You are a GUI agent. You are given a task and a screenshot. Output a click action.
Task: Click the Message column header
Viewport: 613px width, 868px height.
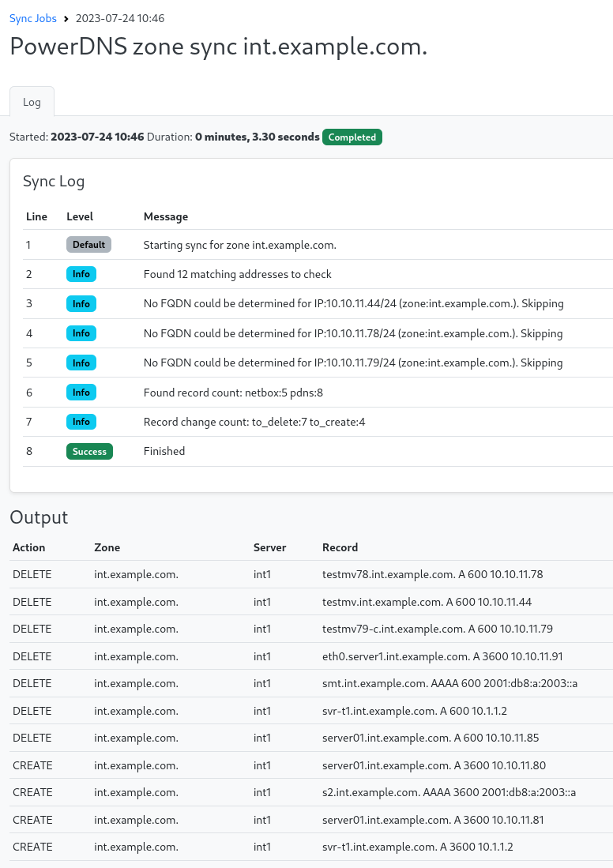[166, 216]
